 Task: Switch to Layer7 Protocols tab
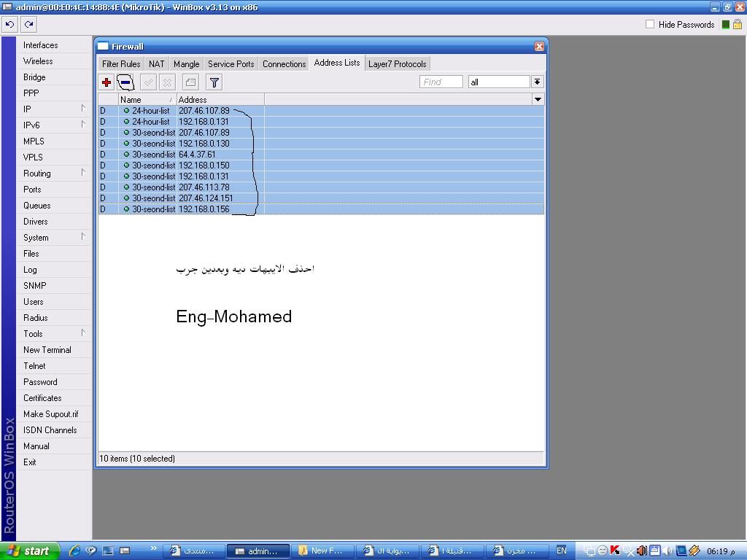click(x=398, y=64)
